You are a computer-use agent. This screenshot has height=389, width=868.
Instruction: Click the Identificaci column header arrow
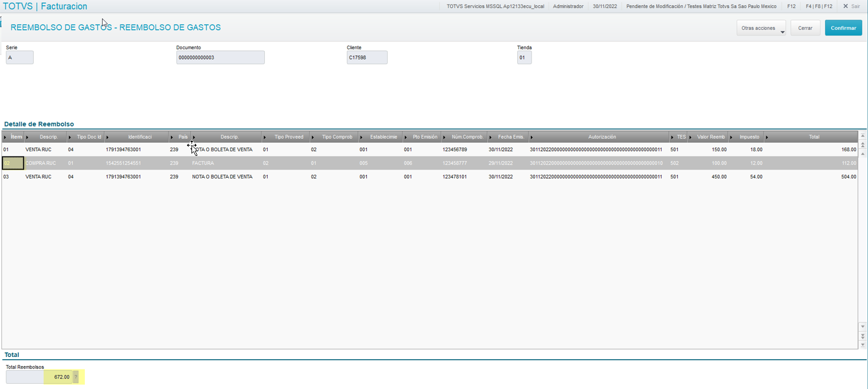pos(108,137)
